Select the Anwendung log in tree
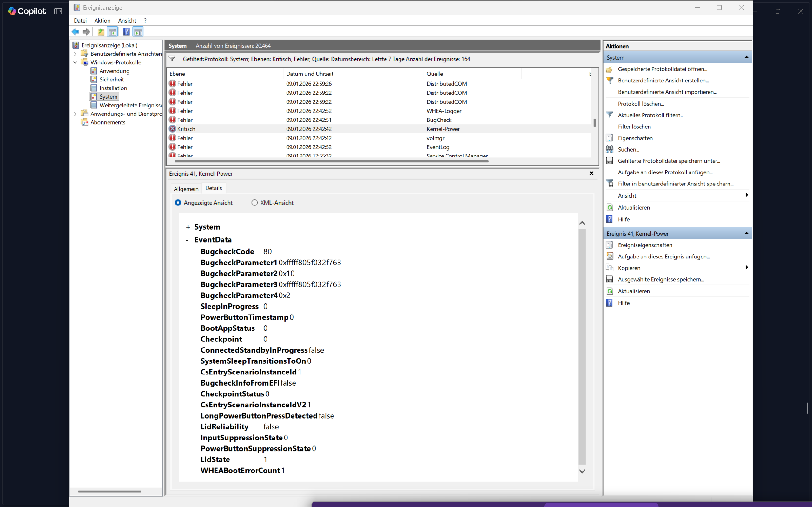The height and width of the screenshot is (507, 812). [114, 71]
